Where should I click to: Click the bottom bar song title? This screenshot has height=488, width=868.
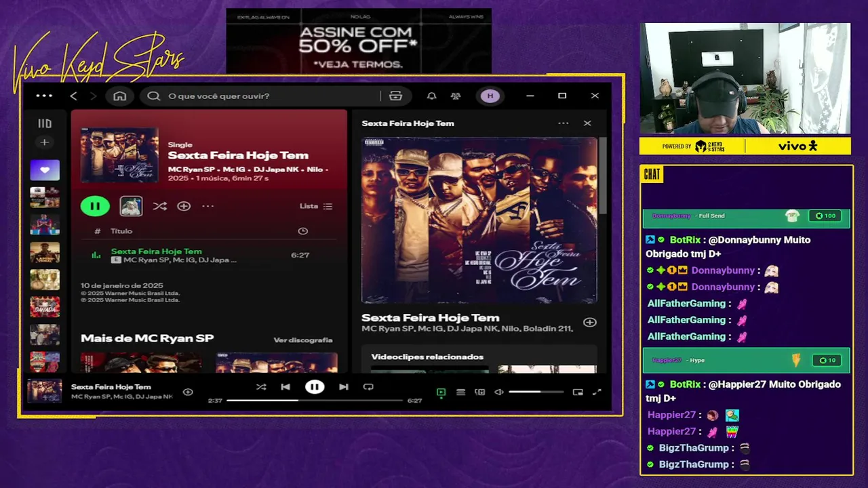pyautogui.click(x=111, y=387)
